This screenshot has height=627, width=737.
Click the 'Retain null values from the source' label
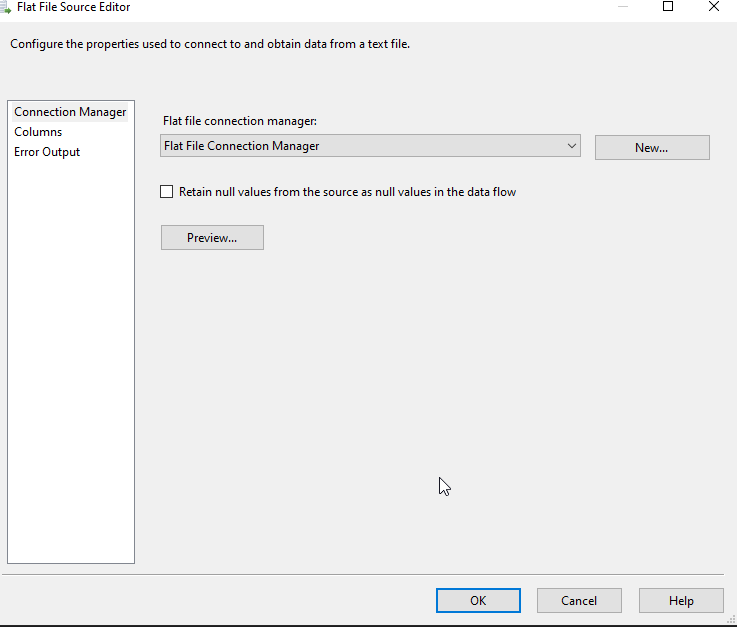[347, 192]
